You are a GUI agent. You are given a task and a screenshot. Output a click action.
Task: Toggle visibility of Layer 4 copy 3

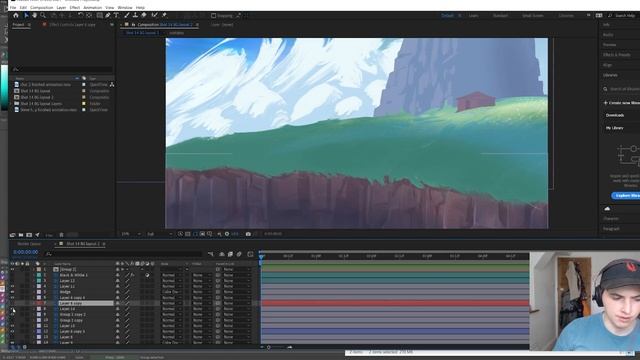12,331
